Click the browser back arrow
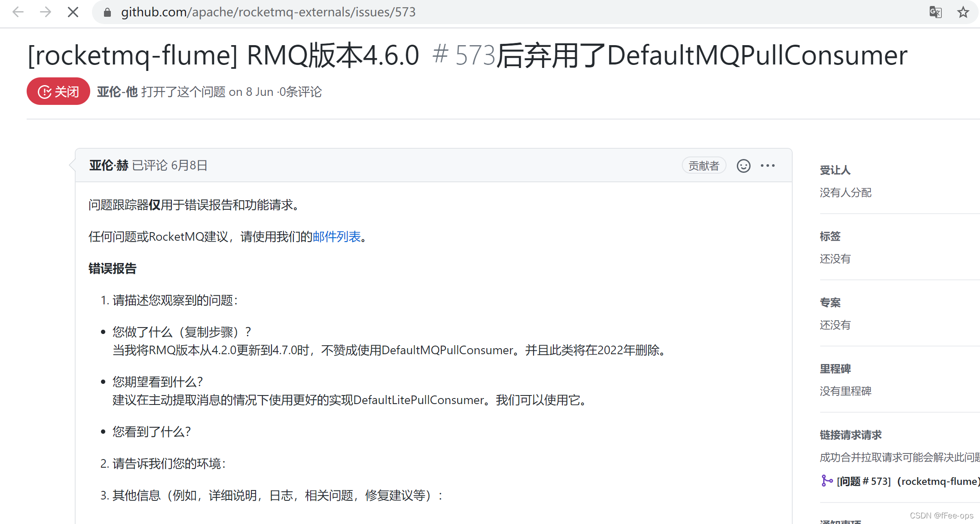 tap(18, 12)
